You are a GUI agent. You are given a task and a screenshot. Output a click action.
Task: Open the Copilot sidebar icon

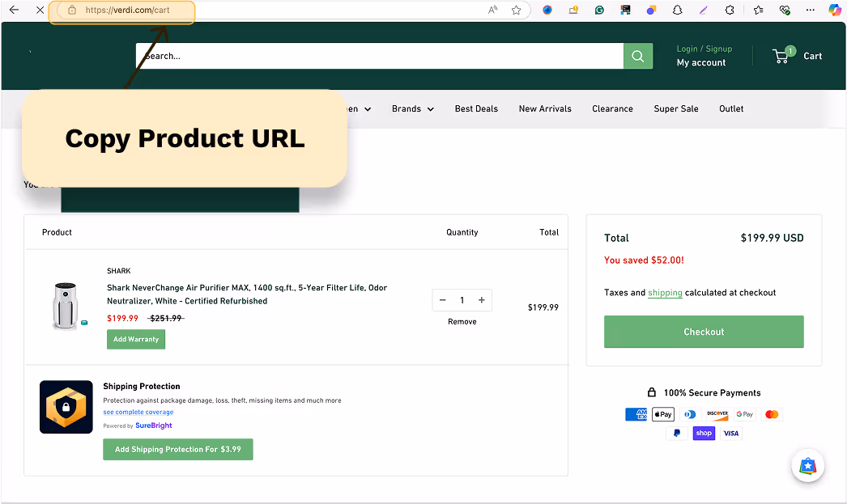(835, 10)
